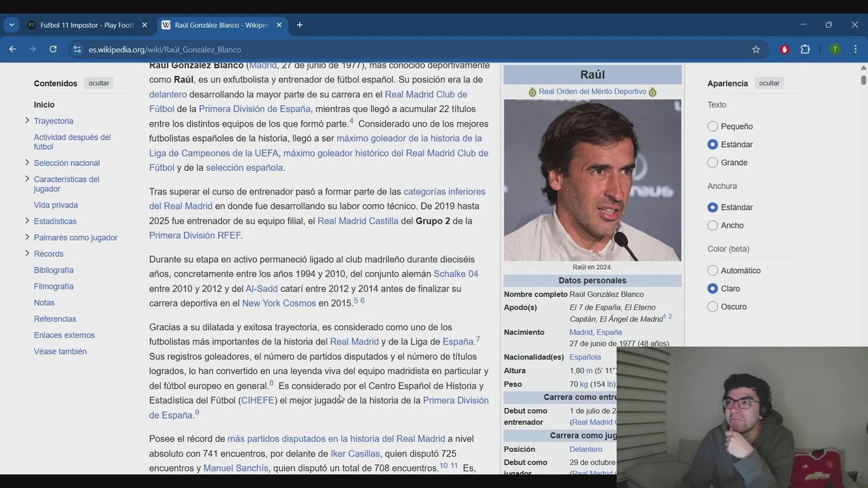Jump to Filmografía section
The image size is (868, 488).
click(54, 287)
